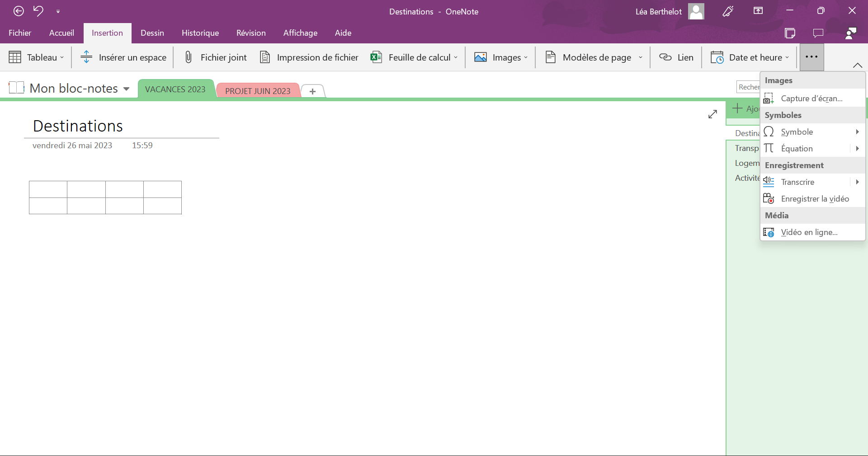This screenshot has width=868, height=456.
Task: Add a new section with plus tab
Action: pyautogui.click(x=312, y=91)
